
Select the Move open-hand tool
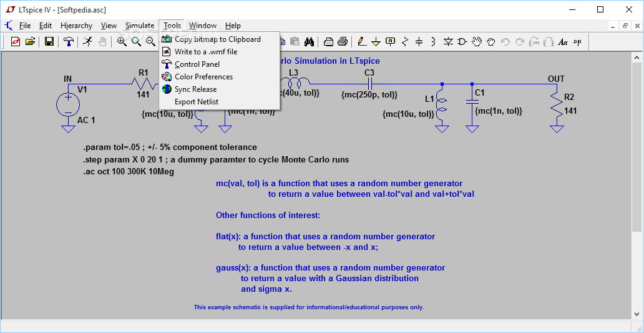476,41
